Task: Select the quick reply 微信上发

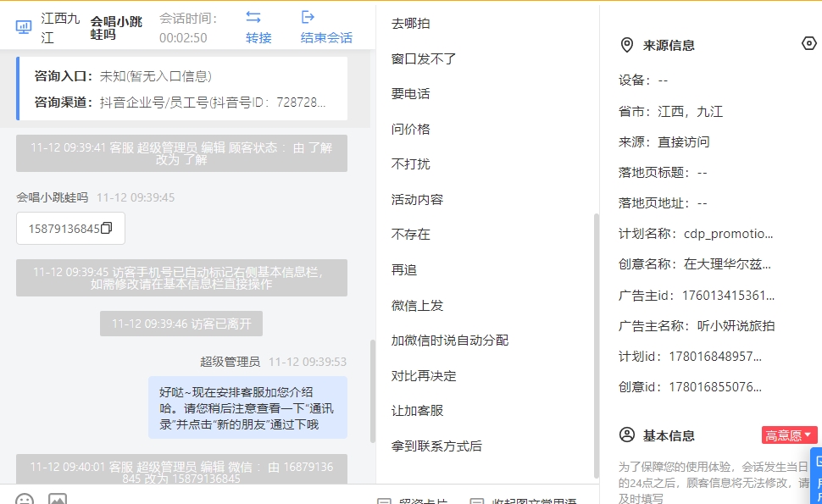Action: pos(417,306)
